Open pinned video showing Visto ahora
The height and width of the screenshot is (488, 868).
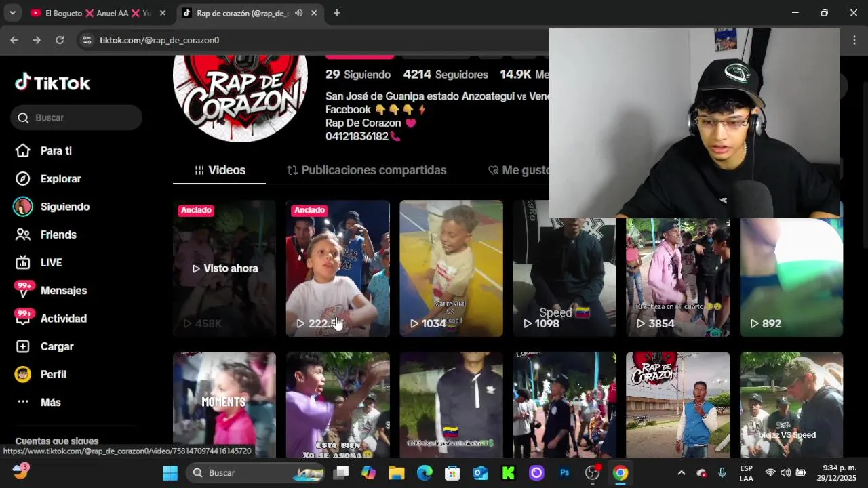(224, 268)
